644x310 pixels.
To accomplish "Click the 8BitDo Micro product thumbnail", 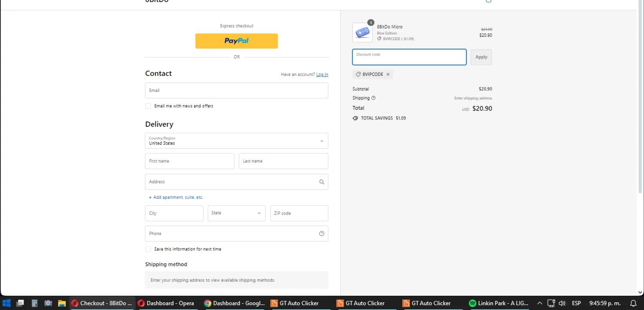I will click(x=362, y=33).
